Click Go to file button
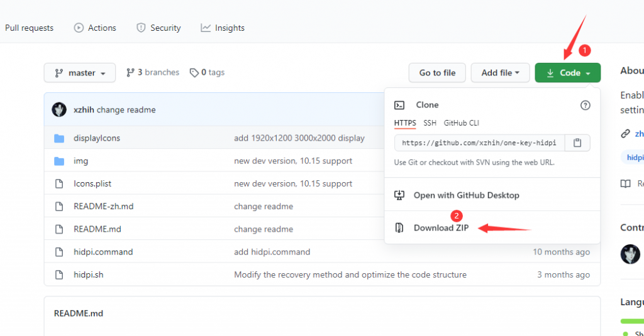The height and width of the screenshot is (336, 644). pos(437,73)
